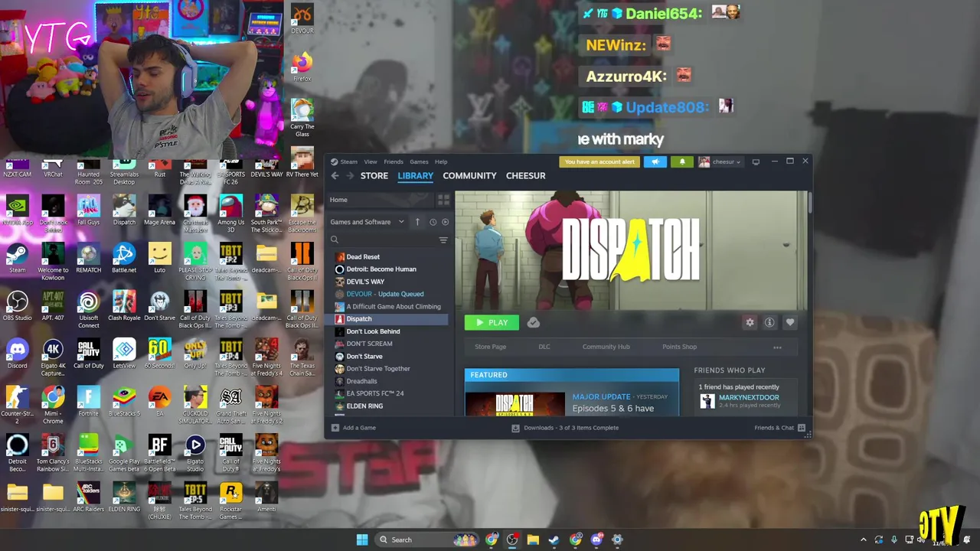Expand the Games and Software dropdown
This screenshot has width=980, height=551.
367,222
